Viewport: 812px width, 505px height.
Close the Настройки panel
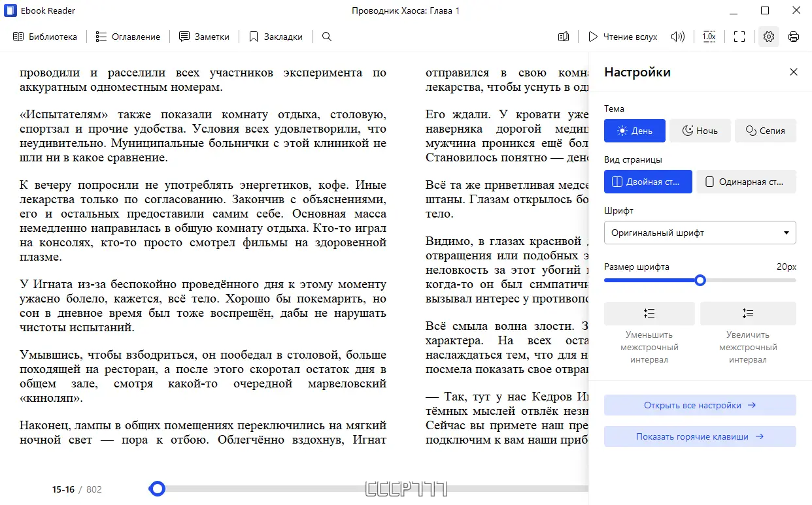coord(793,72)
